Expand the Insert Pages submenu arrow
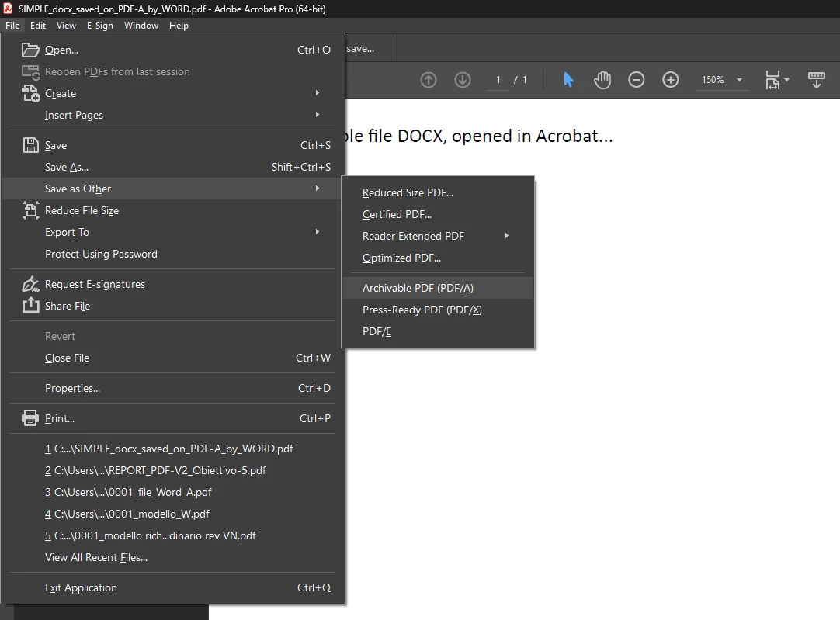 tap(318, 115)
